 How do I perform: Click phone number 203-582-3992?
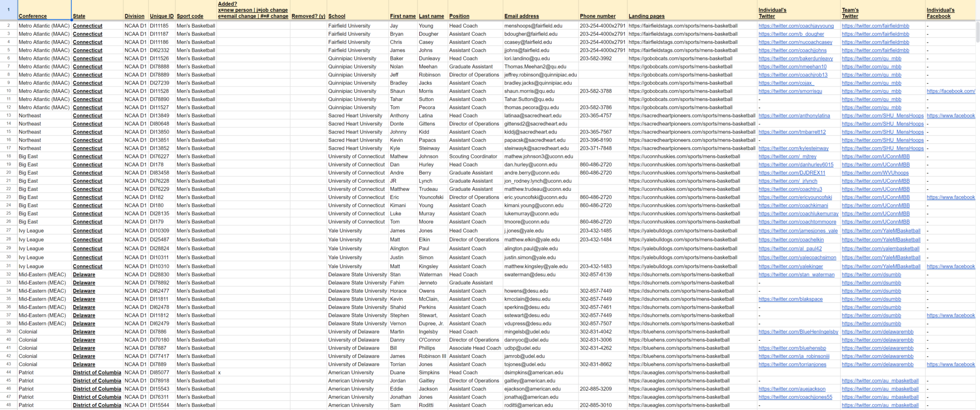pyautogui.click(x=603, y=58)
